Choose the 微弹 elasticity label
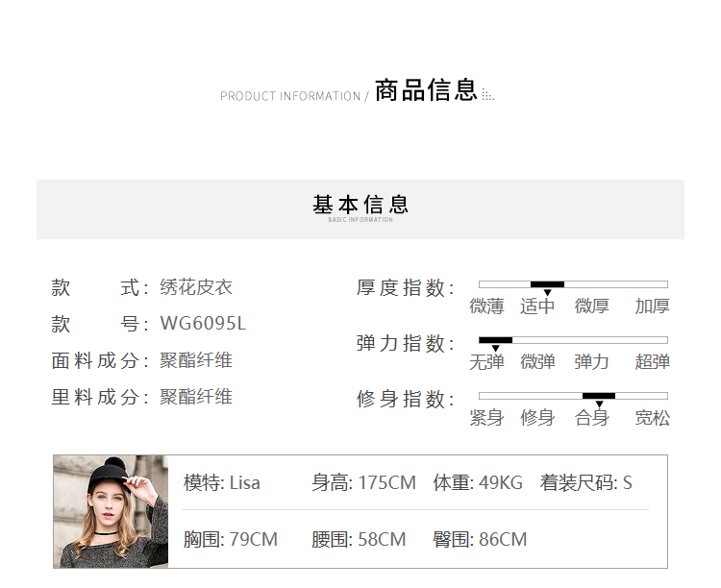 pyautogui.click(x=537, y=362)
